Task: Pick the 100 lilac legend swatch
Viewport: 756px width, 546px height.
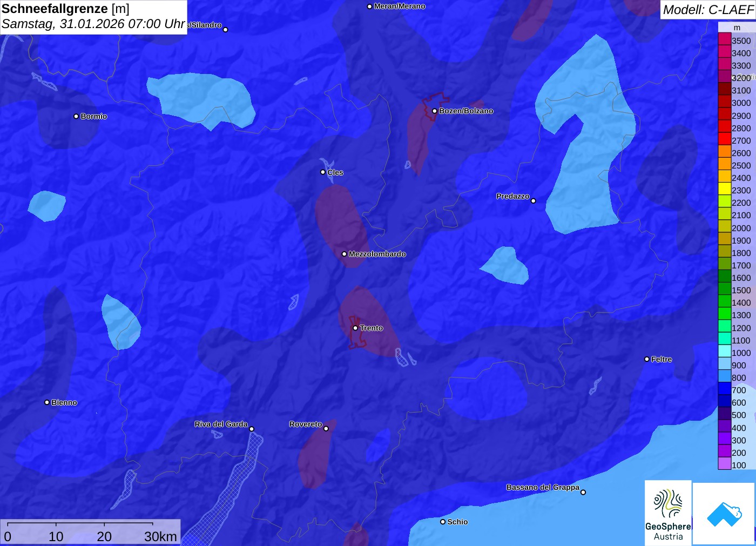Action: click(725, 463)
